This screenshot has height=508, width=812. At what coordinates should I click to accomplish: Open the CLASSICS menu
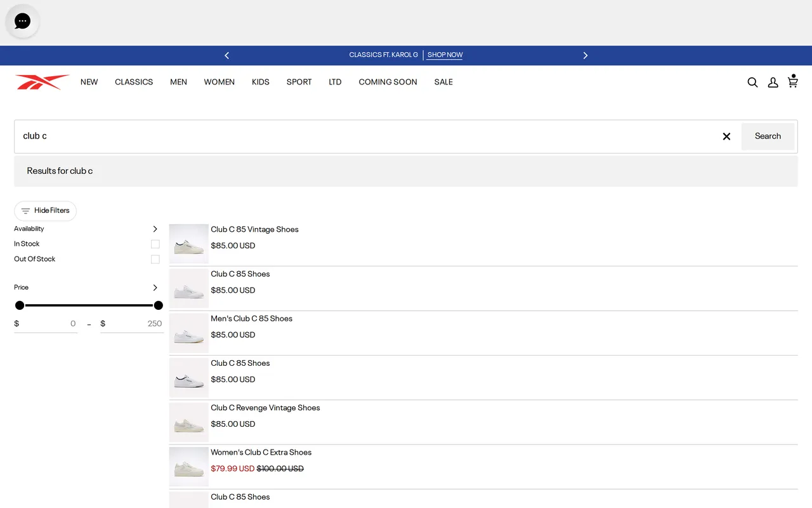pos(134,82)
